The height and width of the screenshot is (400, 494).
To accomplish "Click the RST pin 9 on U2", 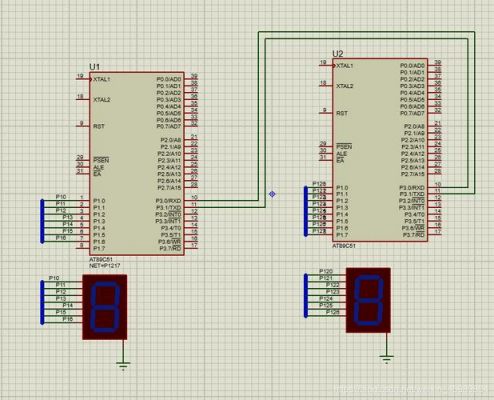I will point(326,113).
